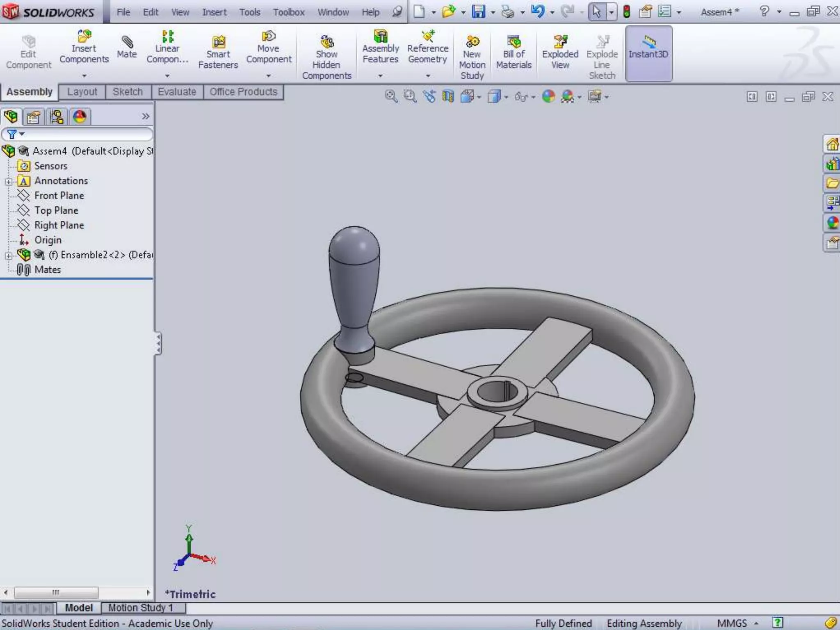
Task: Toggle the Rebuild traffic light icon
Action: (x=626, y=11)
